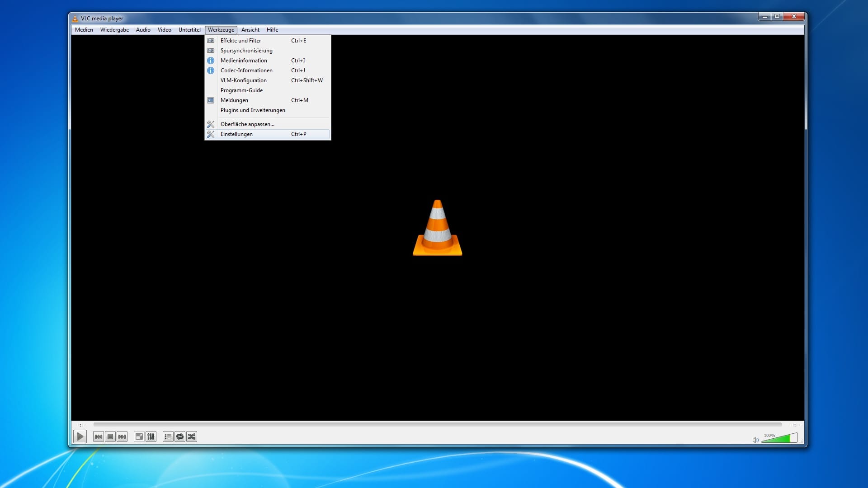Open the Medien menu
The height and width of the screenshot is (488, 868).
point(84,30)
